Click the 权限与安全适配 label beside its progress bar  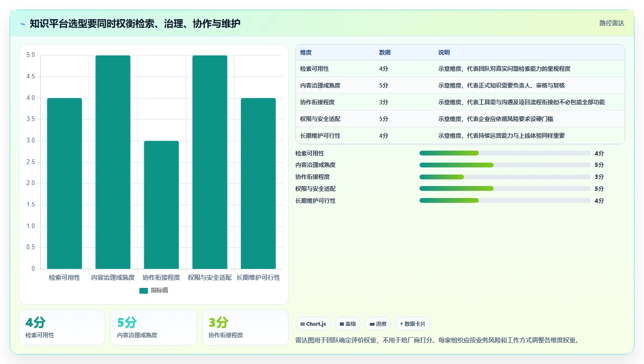316,189
